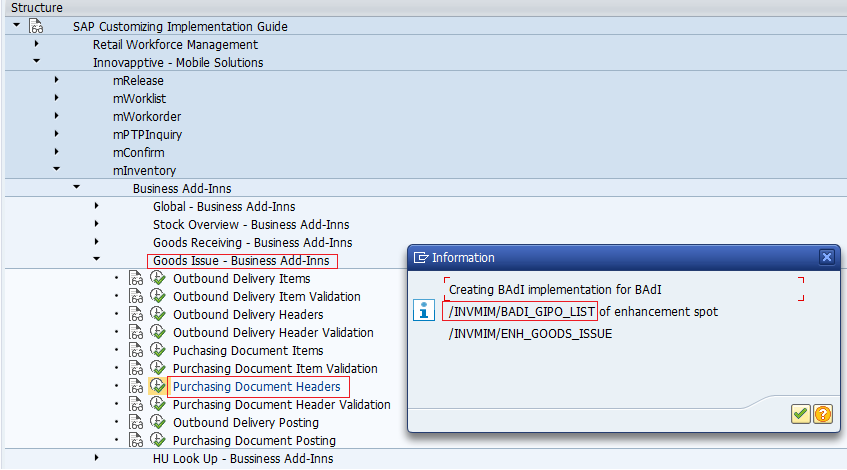847x470 pixels.
Task: Click help question mark icon in dialog
Action: 822,414
